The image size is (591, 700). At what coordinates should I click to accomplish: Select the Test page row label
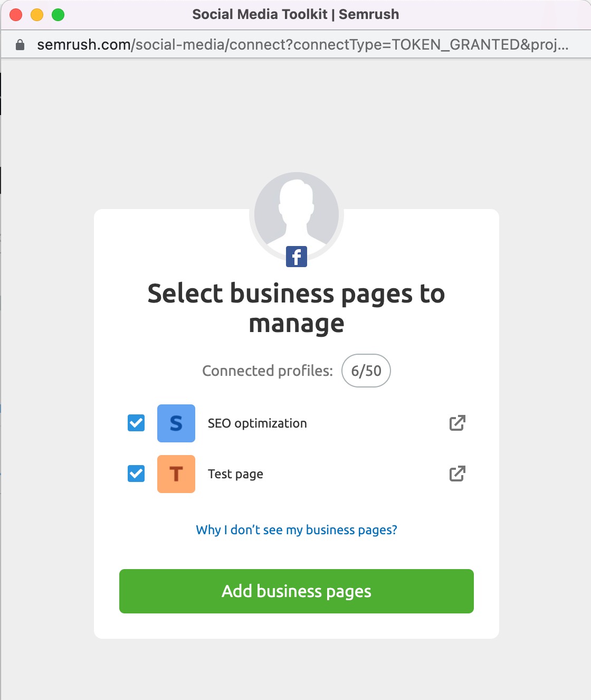point(235,474)
